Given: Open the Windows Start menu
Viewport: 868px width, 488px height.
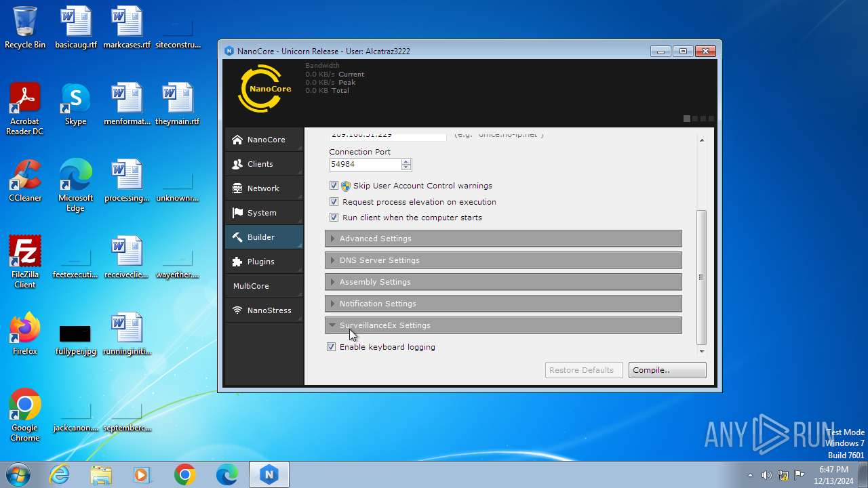Looking at the screenshot, I should (x=18, y=474).
